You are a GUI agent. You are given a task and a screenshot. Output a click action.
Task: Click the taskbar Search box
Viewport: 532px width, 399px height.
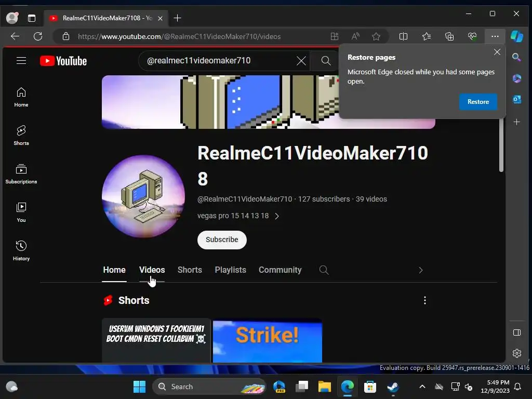(209, 387)
